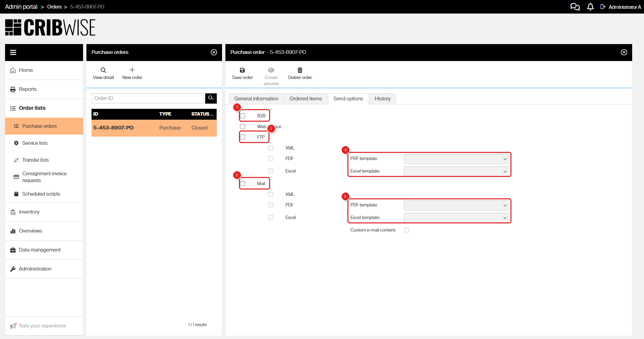This screenshot has height=339, width=644.
Task: Click the Order ID search field
Action: pyautogui.click(x=147, y=98)
